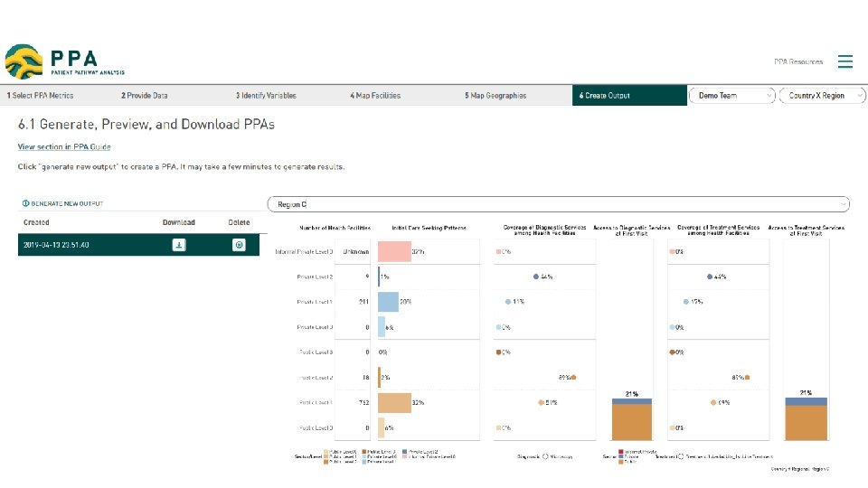Select the 2019-04-13 23:51:40 output row
This screenshot has height=488, width=868.
point(81,245)
